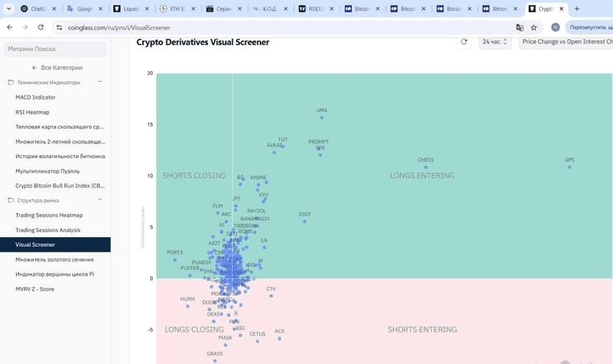Open a new browser tab
This screenshot has width=613, height=364.
[x=577, y=9]
